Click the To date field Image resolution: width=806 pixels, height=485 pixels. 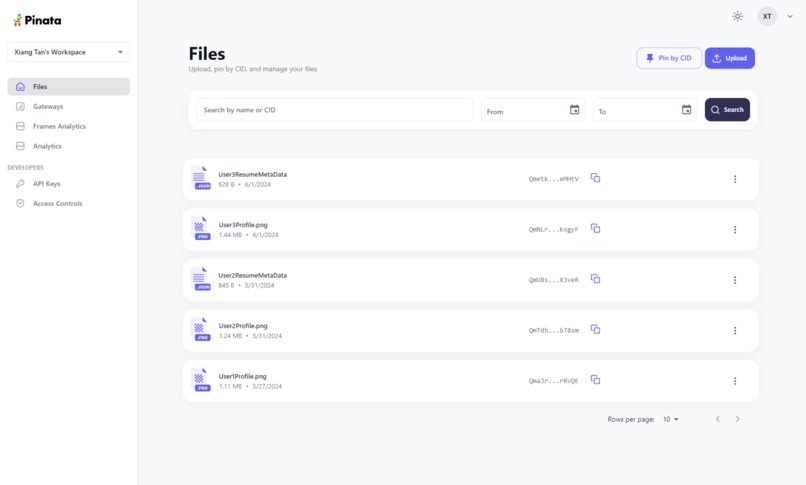click(645, 110)
